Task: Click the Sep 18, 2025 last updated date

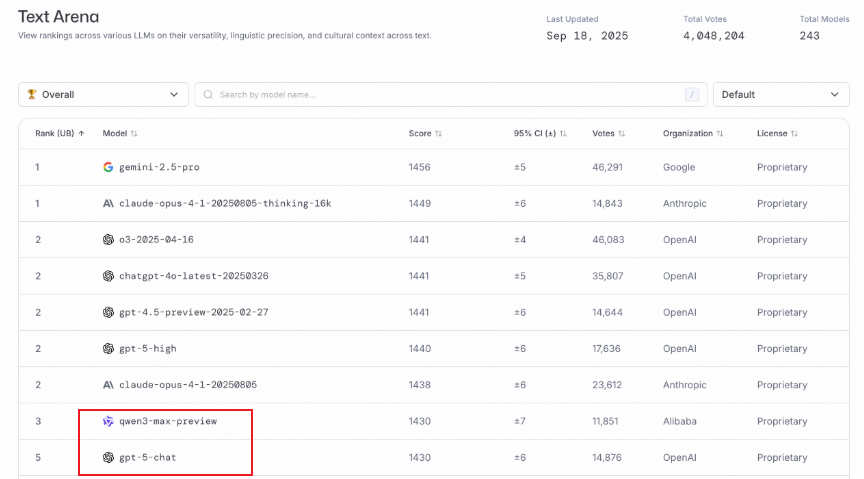Action: (x=587, y=36)
